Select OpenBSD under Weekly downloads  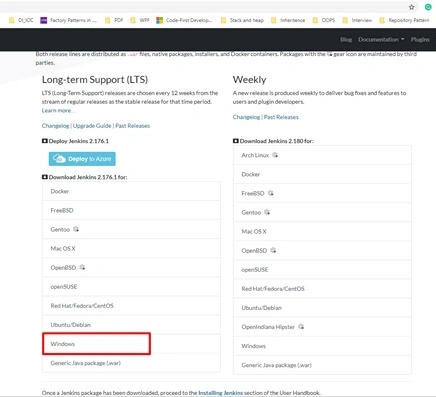point(322,250)
